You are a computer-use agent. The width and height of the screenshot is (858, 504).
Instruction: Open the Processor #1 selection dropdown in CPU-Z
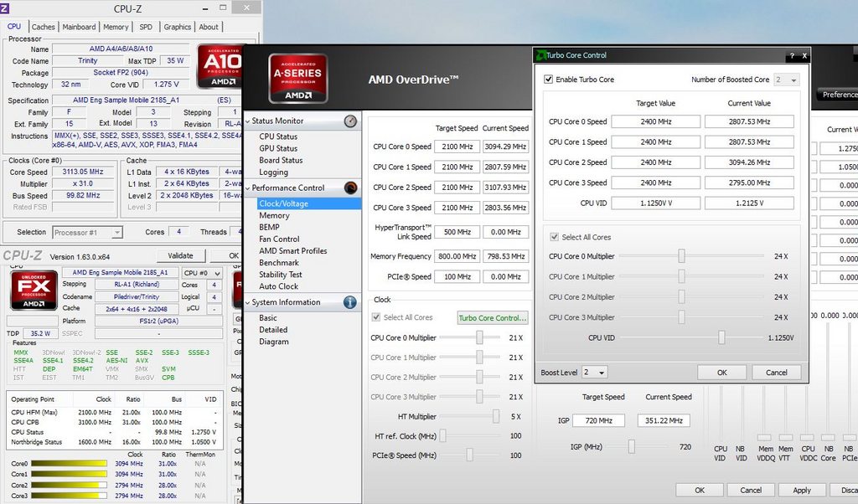pos(87,232)
